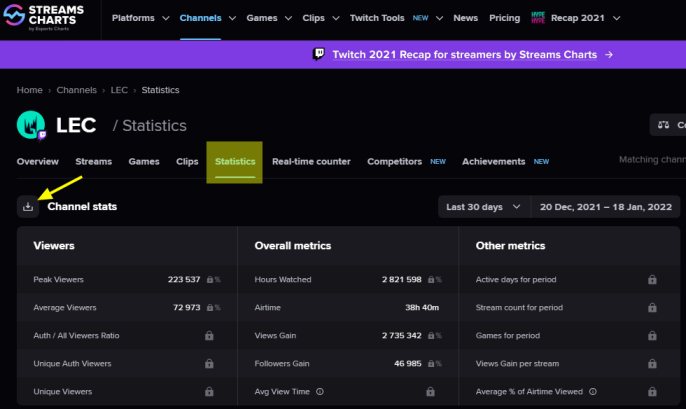Image resolution: width=686 pixels, height=409 pixels.
Task: Click the lock for Average % of Airtime Viewed
Action: [652, 392]
